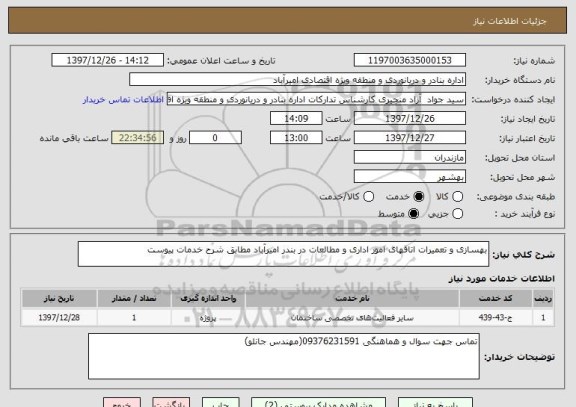The image size is (576, 407).
Task: Select the خدمت category radio button
Action: click(x=419, y=197)
